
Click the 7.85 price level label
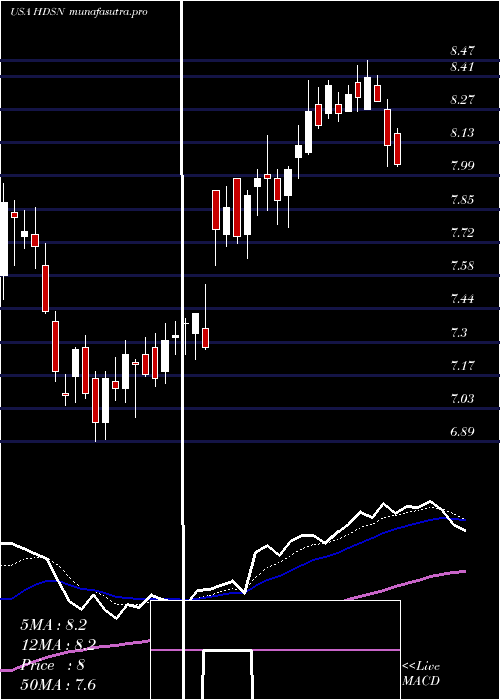[x=462, y=200]
